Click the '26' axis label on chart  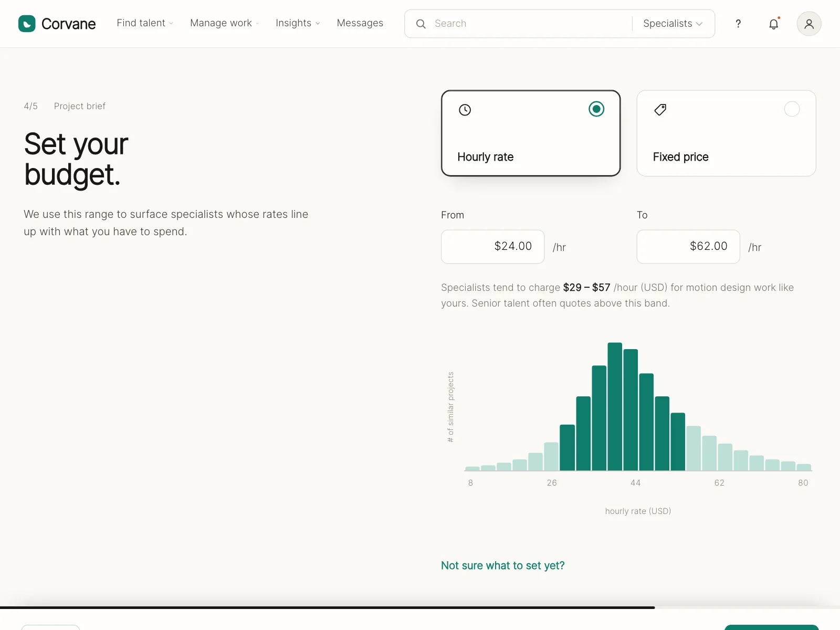(552, 483)
